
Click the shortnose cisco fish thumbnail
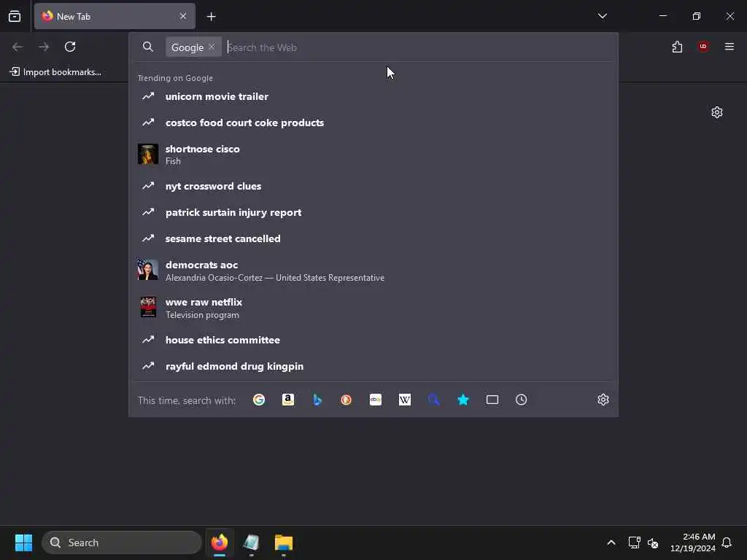click(148, 155)
